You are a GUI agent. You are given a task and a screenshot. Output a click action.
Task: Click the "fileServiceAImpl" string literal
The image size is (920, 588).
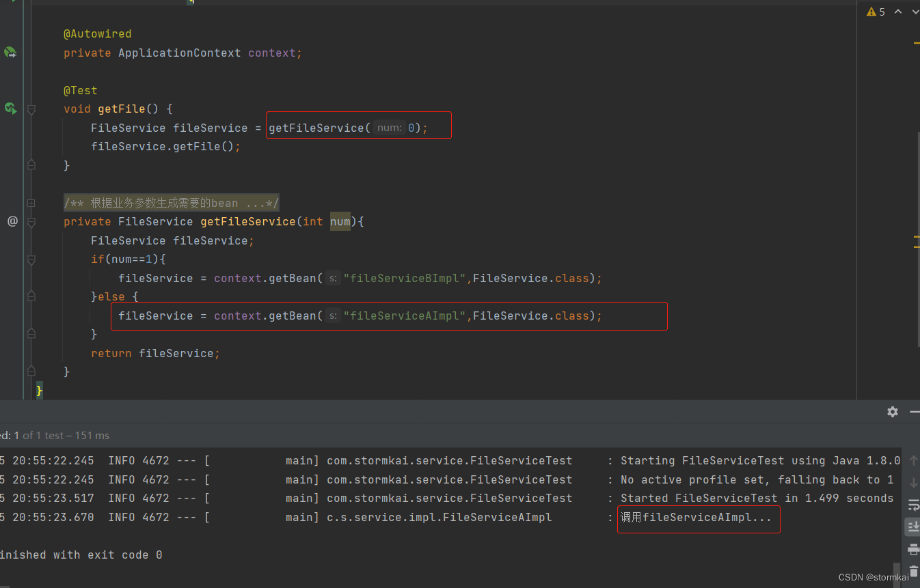[x=405, y=316]
